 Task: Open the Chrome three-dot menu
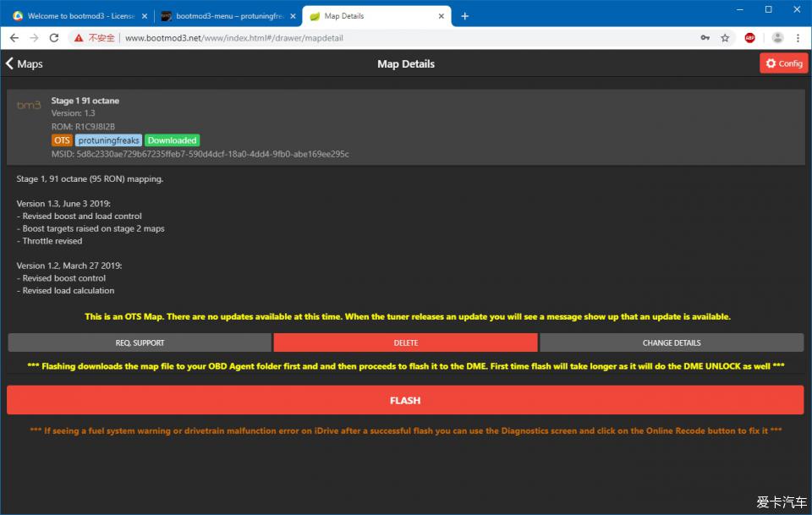click(798, 38)
